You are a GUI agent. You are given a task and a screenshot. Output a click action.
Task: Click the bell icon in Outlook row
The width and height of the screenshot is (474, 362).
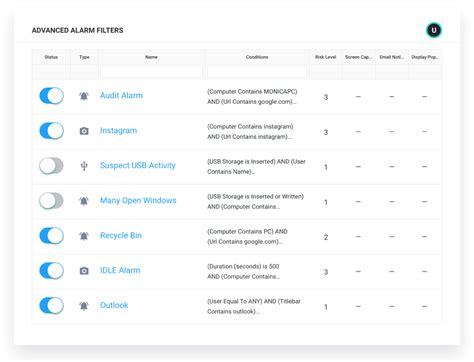[84, 306]
